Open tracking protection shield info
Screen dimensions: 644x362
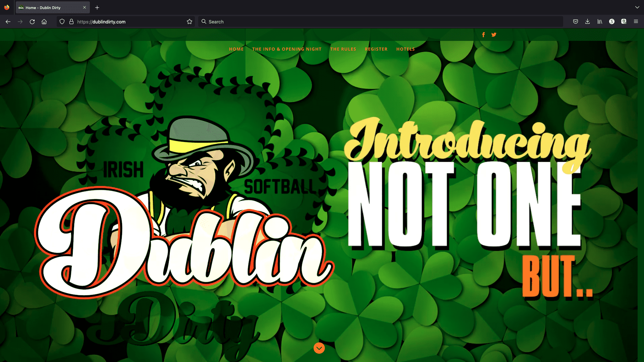[62, 22]
